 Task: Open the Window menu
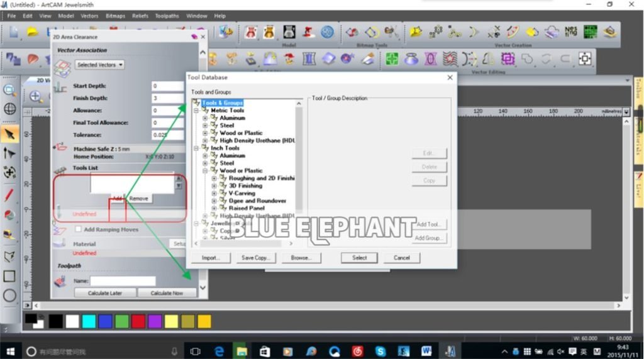pos(197,16)
